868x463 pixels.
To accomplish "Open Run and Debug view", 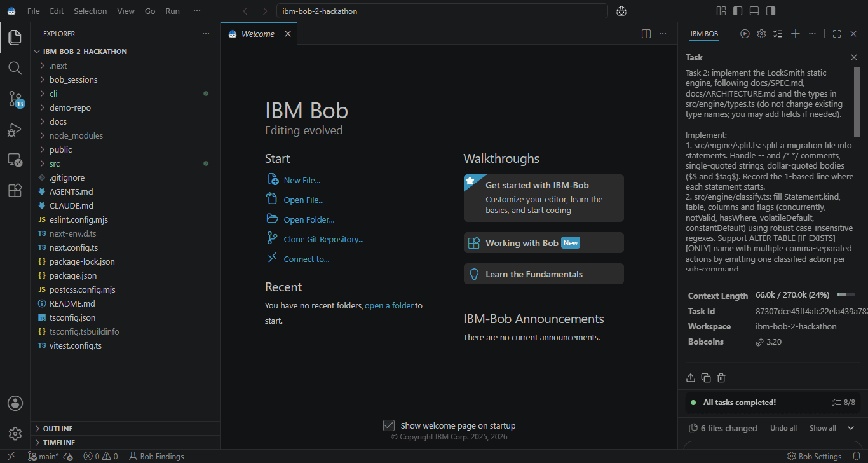I will click(x=15, y=130).
